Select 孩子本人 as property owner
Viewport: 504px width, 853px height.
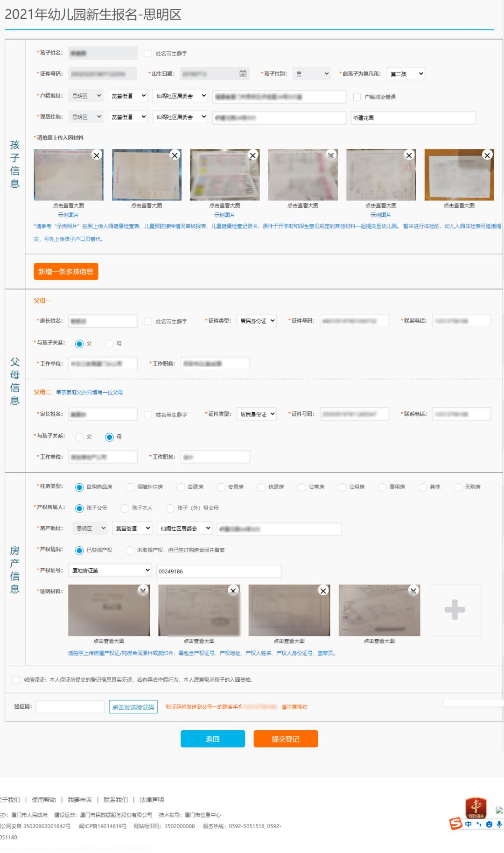(125, 508)
